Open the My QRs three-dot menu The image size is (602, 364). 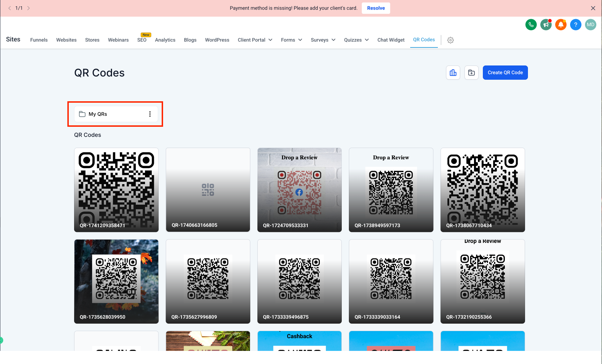click(150, 114)
